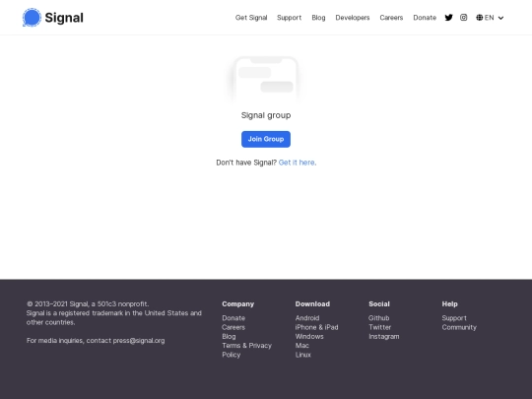
Task: Open the Twitter icon in header
Action: pos(448,18)
